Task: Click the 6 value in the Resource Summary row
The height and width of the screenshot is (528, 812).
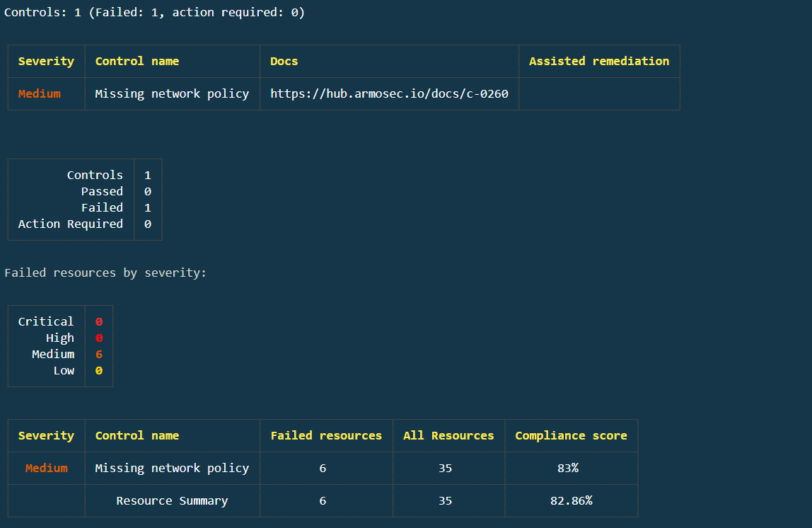Action: click(323, 500)
